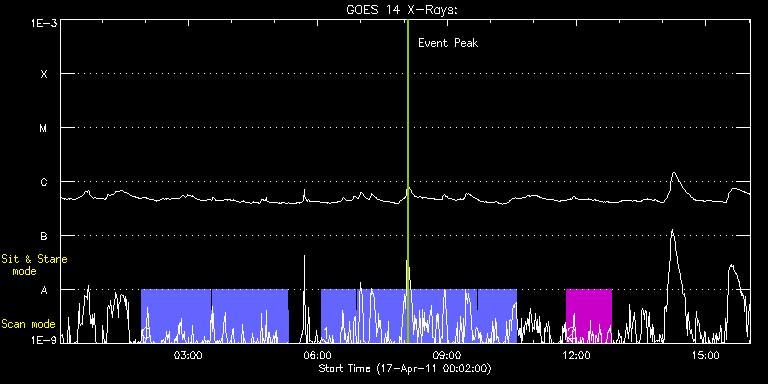
Task: Click the 12:00 time axis label
Action: click(x=577, y=355)
